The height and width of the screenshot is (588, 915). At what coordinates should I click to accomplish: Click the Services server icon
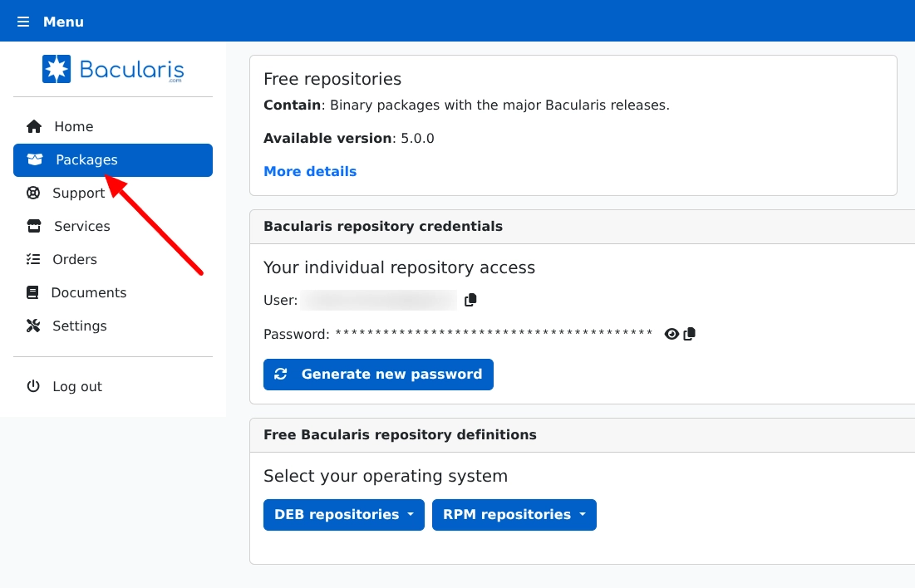point(34,226)
